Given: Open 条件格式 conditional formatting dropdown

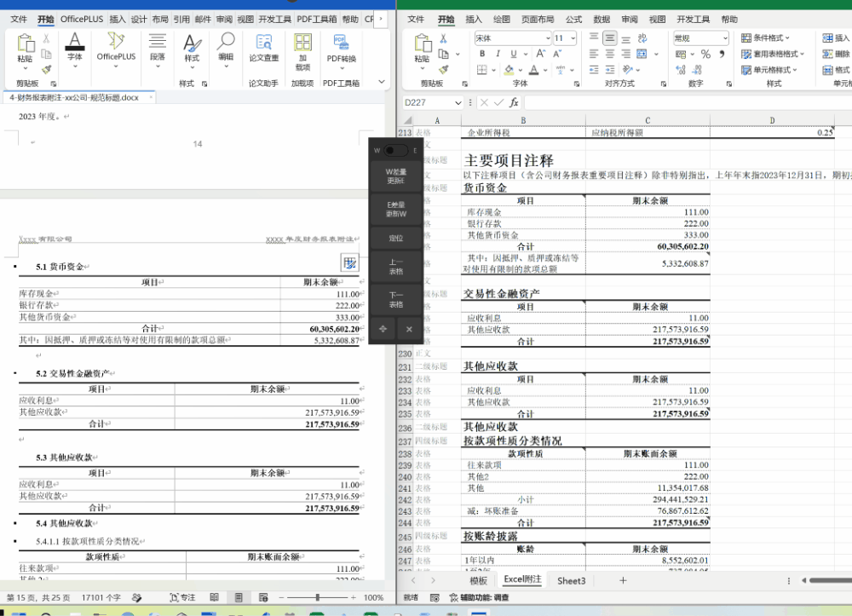Looking at the screenshot, I should 766,37.
